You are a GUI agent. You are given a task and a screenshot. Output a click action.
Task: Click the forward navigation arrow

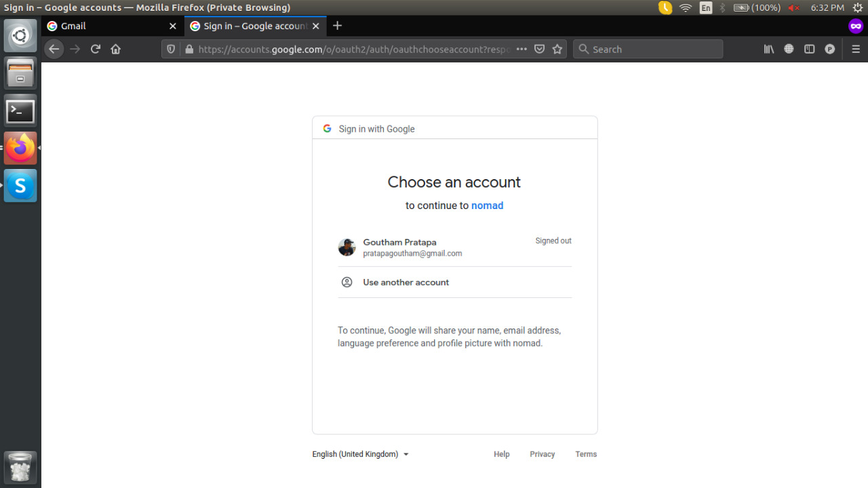point(75,49)
